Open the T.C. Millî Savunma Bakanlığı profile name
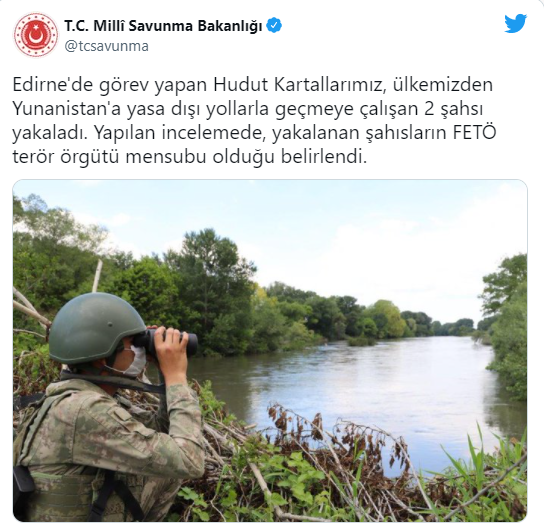The width and height of the screenshot is (544, 524). pyautogui.click(x=163, y=26)
